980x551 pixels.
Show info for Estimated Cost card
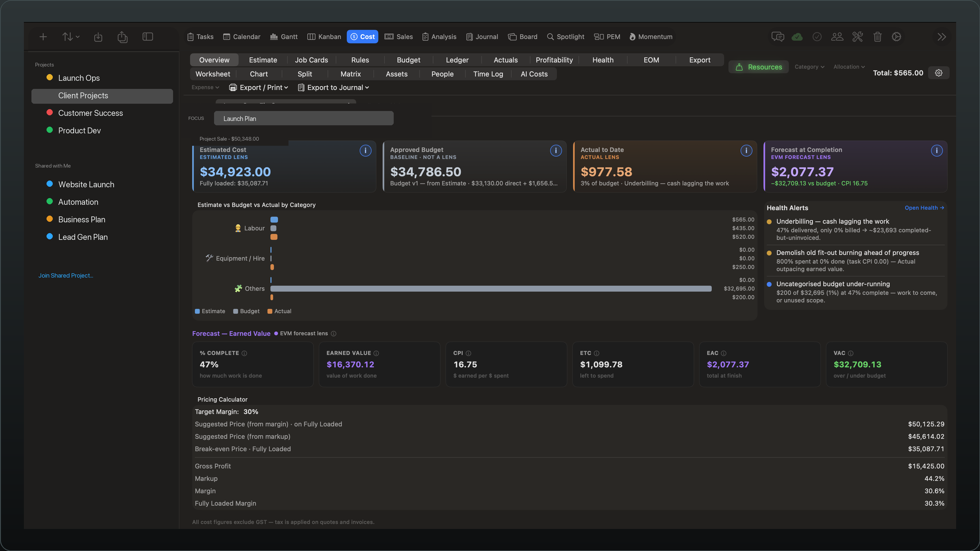pos(366,151)
